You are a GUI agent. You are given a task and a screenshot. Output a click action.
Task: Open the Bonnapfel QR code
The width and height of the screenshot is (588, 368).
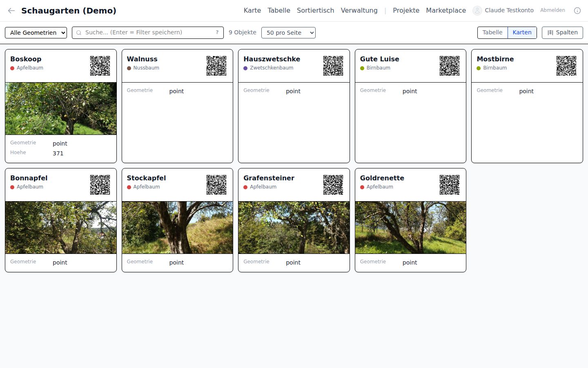click(x=100, y=185)
